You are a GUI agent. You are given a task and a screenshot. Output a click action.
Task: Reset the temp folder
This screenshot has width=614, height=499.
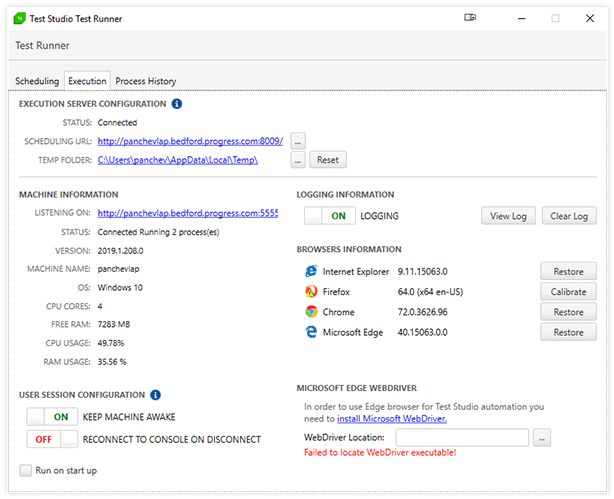coord(328,160)
